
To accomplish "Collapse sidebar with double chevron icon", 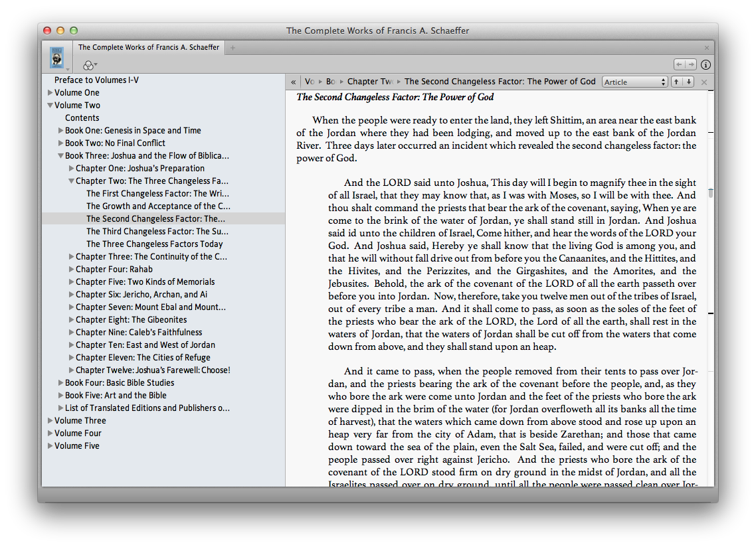I will tap(293, 82).
